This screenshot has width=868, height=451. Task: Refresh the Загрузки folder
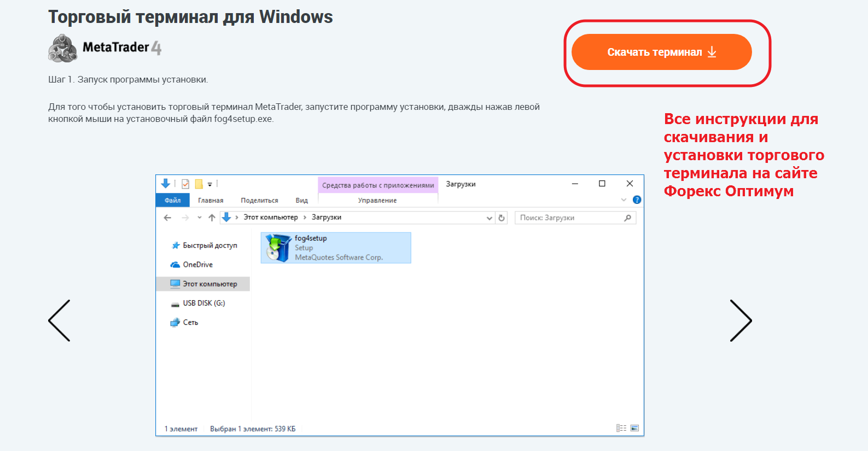(x=502, y=218)
